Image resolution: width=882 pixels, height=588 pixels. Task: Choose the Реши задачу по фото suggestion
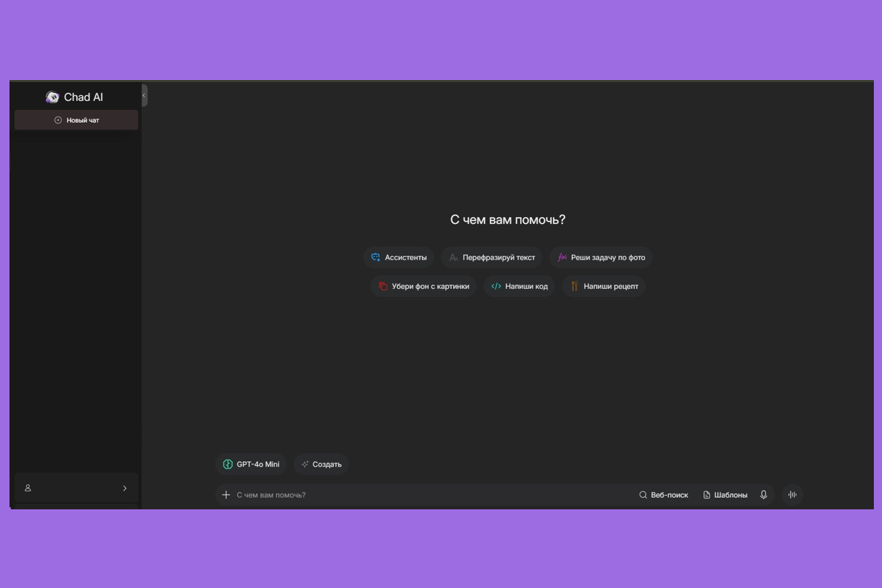(x=601, y=258)
